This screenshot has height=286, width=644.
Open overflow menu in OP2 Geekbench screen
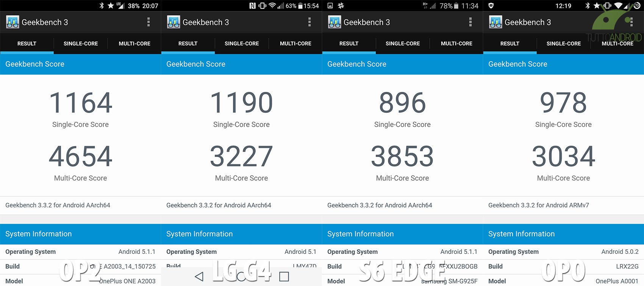click(x=148, y=22)
